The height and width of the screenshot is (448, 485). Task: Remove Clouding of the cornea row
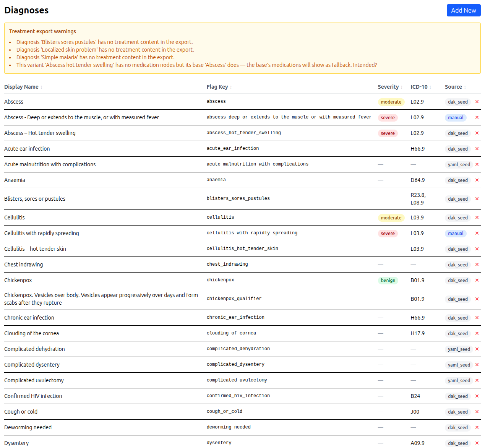coord(477,333)
